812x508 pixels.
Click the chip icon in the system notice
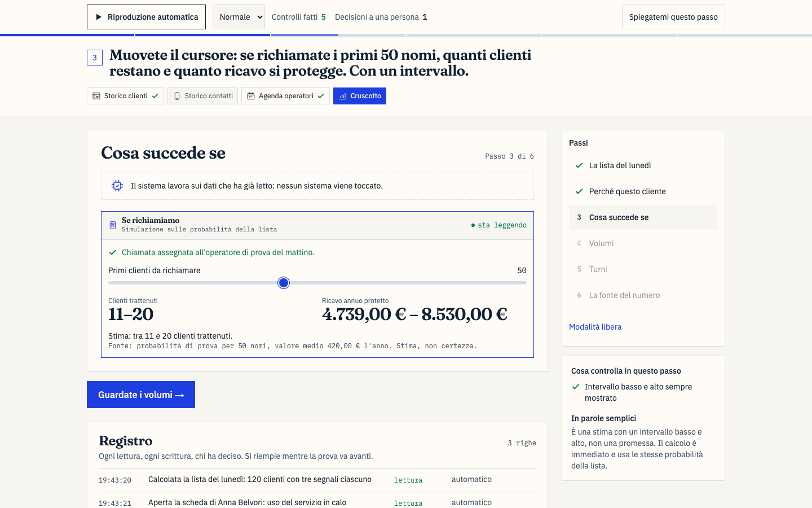pyautogui.click(x=117, y=186)
